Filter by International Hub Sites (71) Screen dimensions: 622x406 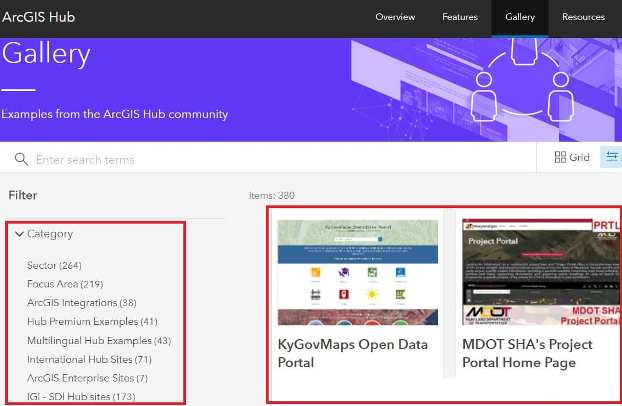pos(89,359)
